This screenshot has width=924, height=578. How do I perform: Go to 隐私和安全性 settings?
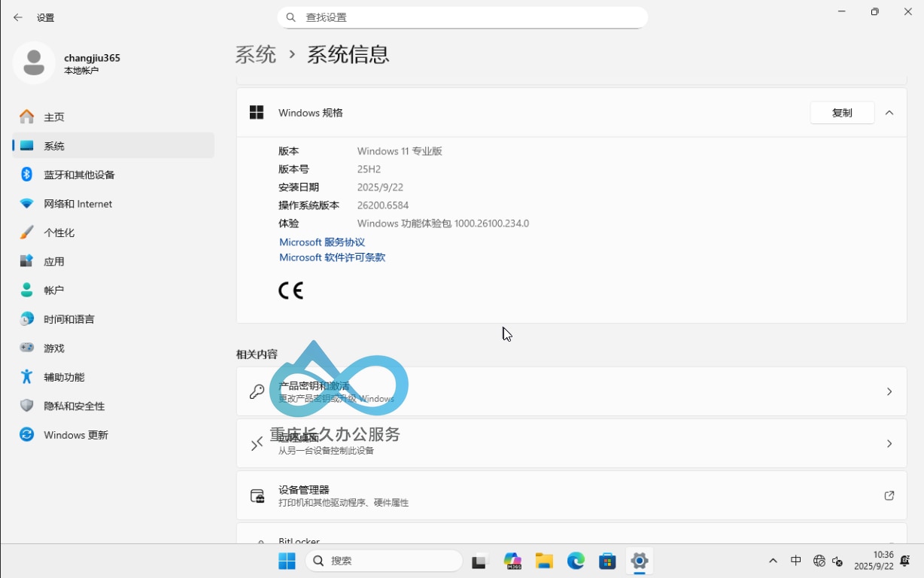(113, 406)
